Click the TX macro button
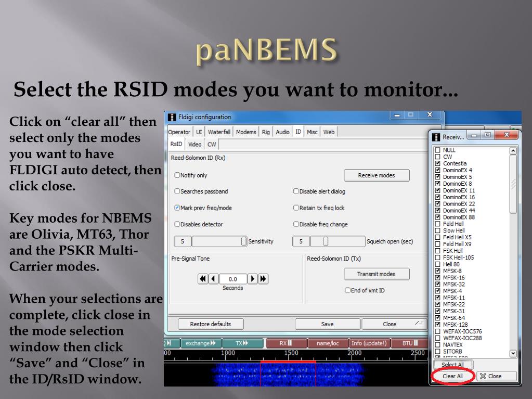Image resolution: width=532 pixels, height=399 pixels. click(x=242, y=343)
